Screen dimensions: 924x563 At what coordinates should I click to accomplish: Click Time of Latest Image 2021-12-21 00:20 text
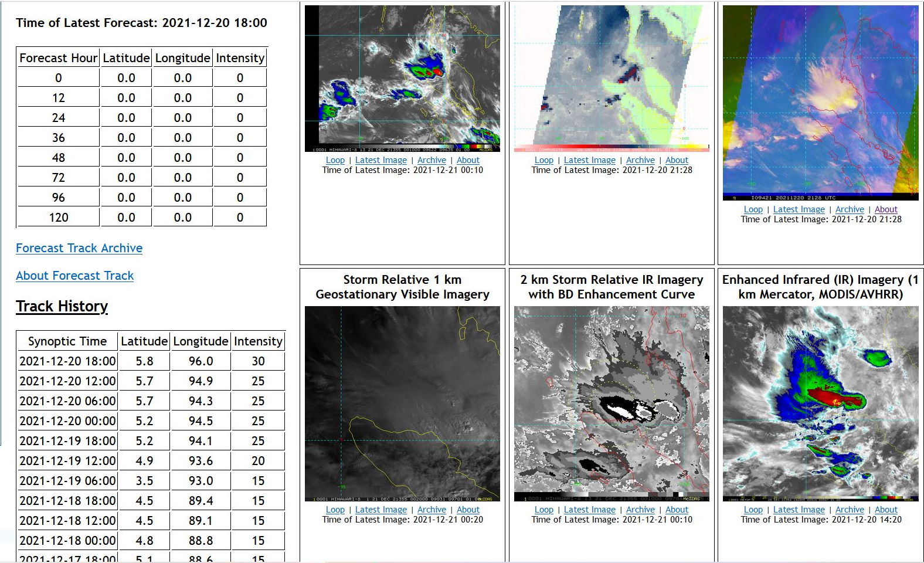coord(402,520)
